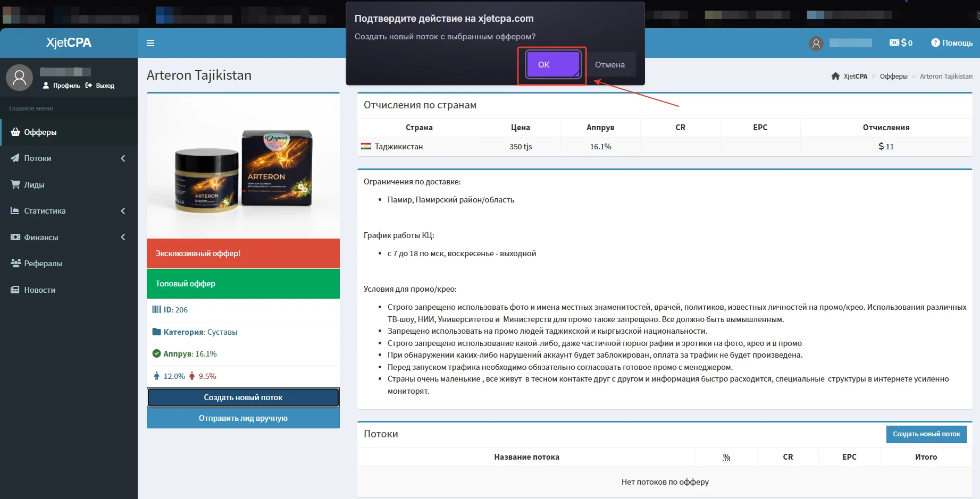
Task: Click the Рефералы users icon
Action: click(15, 263)
